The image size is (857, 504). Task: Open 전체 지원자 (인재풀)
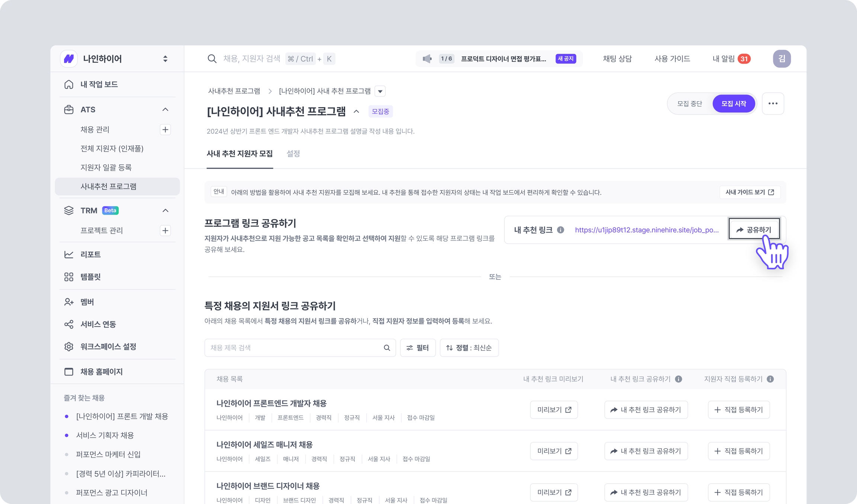(112, 148)
